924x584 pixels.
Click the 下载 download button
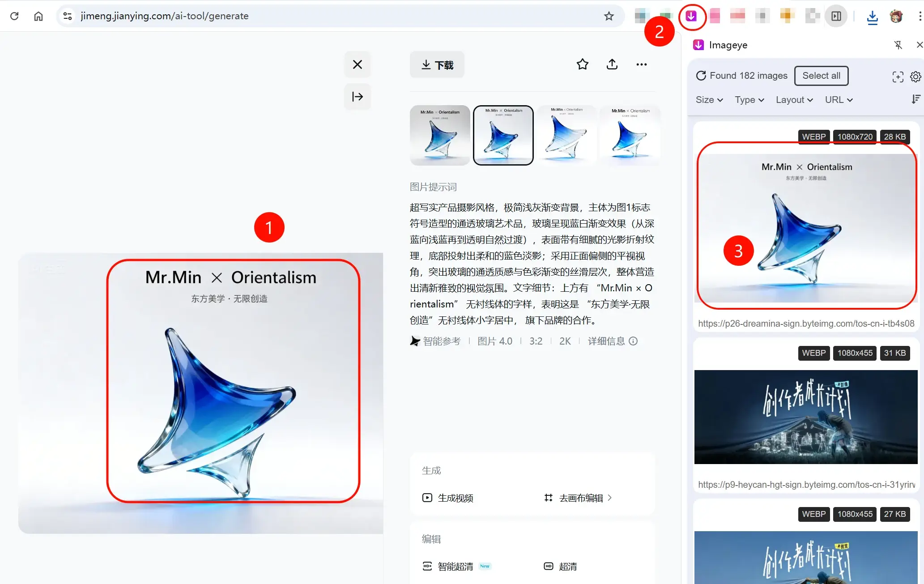[x=437, y=65]
